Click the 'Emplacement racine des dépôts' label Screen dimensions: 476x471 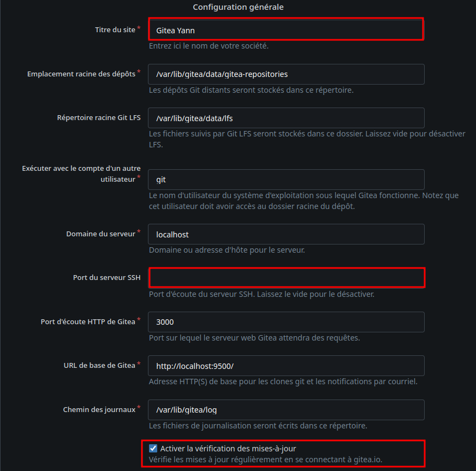coord(81,74)
